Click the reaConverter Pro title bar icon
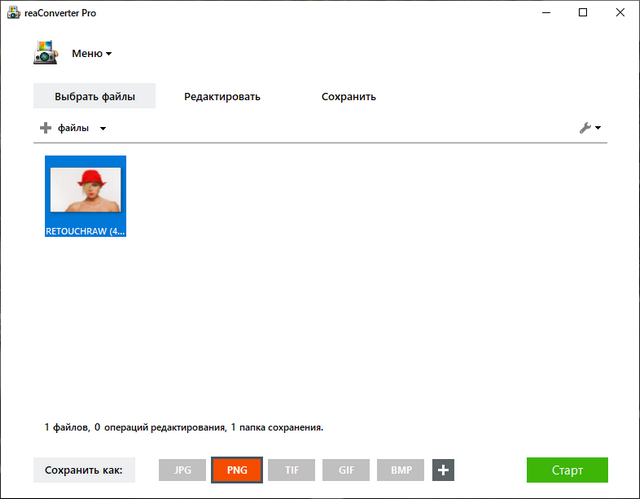Screen dimensions: 640x499 point(11,12)
